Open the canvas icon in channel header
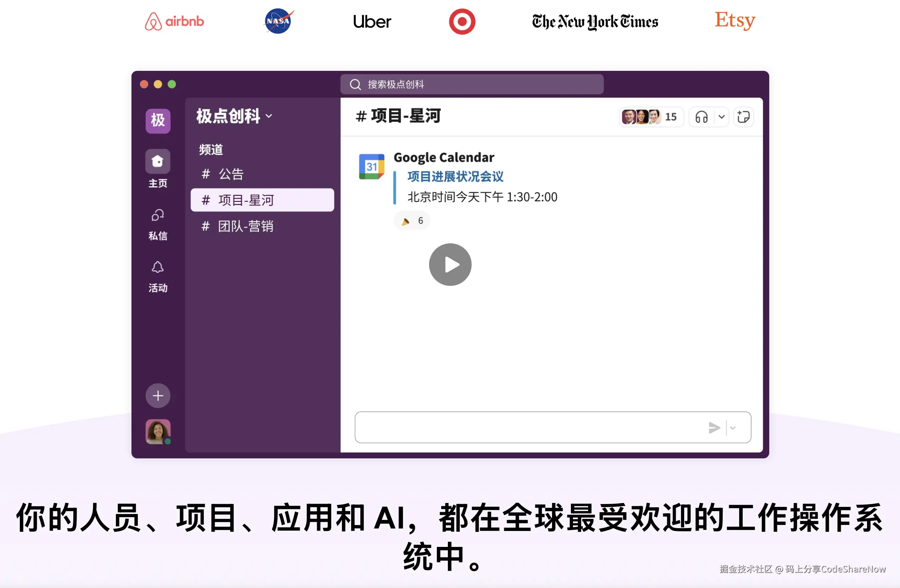900x588 pixels. 743,117
